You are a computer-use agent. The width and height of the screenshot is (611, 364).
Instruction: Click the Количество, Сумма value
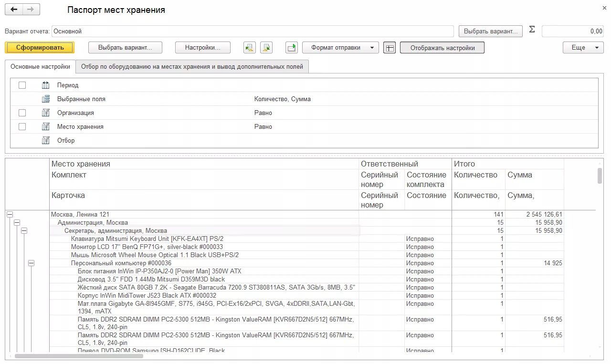coord(283,99)
